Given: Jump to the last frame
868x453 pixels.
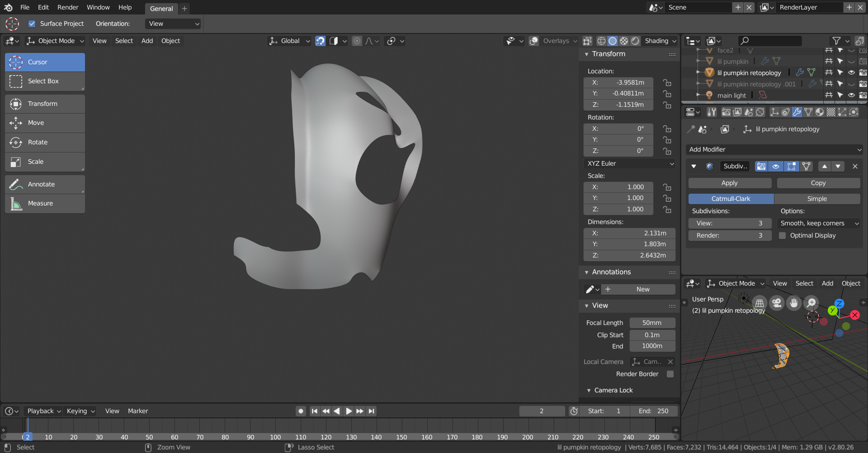Looking at the screenshot, I should (x=371, y=411).
